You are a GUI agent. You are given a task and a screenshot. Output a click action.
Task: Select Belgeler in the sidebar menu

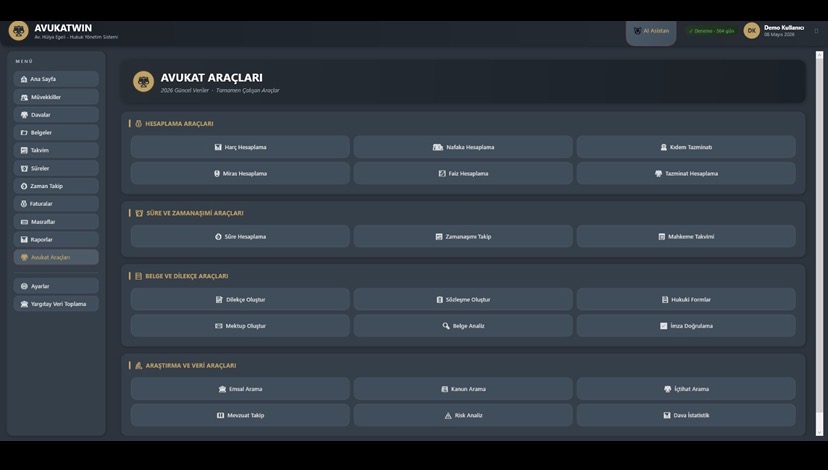pyautogui.click(x=56, y=133)
